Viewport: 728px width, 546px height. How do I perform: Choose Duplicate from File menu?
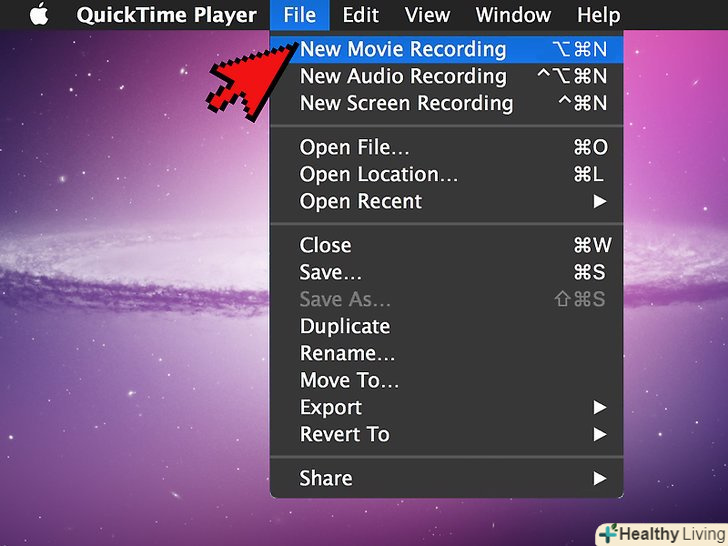[x=447, y=326]
